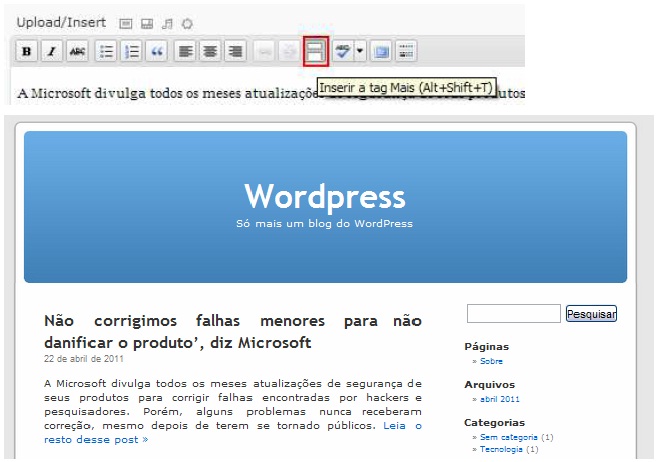This screenshot has width=660, height=462.
Task: Open the Sobre page link
Action: point(491,361)
